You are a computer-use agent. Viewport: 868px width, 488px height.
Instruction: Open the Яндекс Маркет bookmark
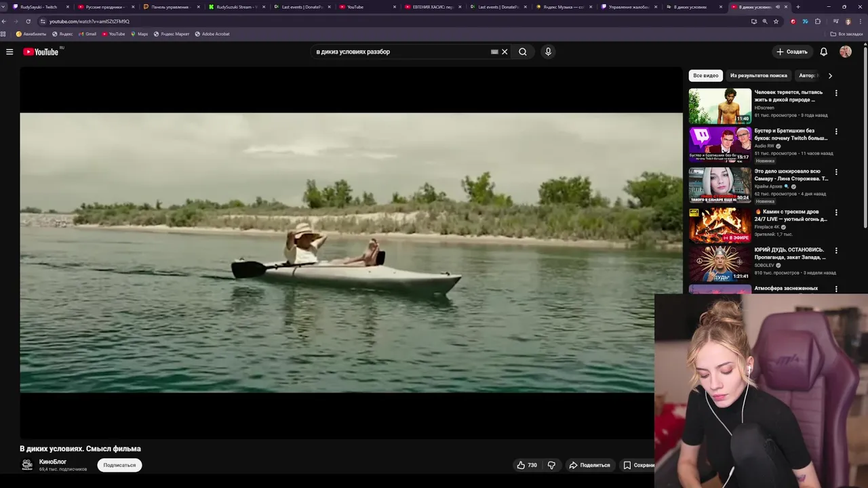pyautogui.click(x=172, y=34)
